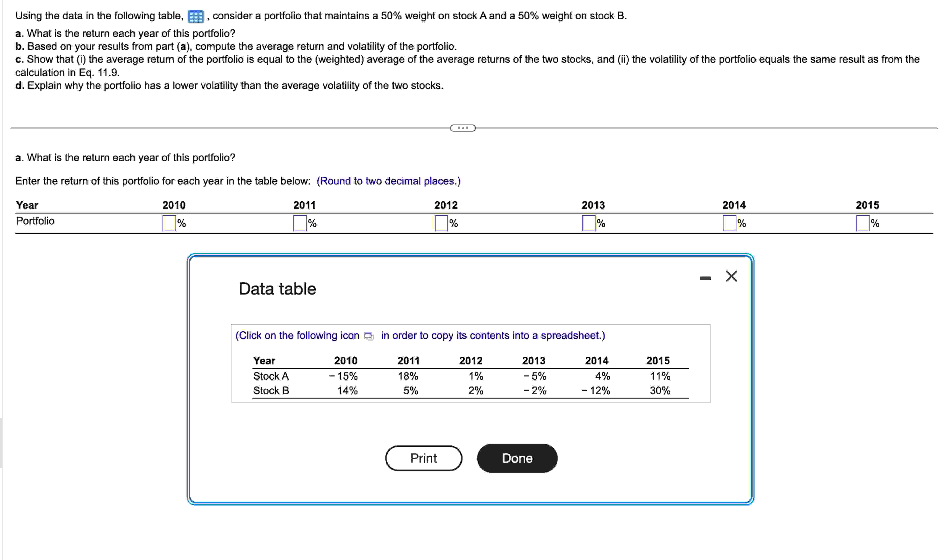
Task: Open the data table icon in the question text
Action: pos(196,16)
